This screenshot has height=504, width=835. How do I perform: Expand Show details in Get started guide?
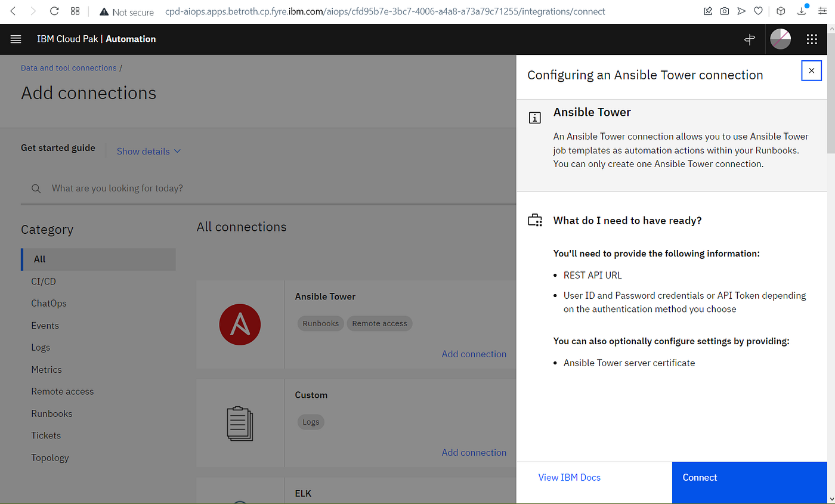click(x=149, y=151)
